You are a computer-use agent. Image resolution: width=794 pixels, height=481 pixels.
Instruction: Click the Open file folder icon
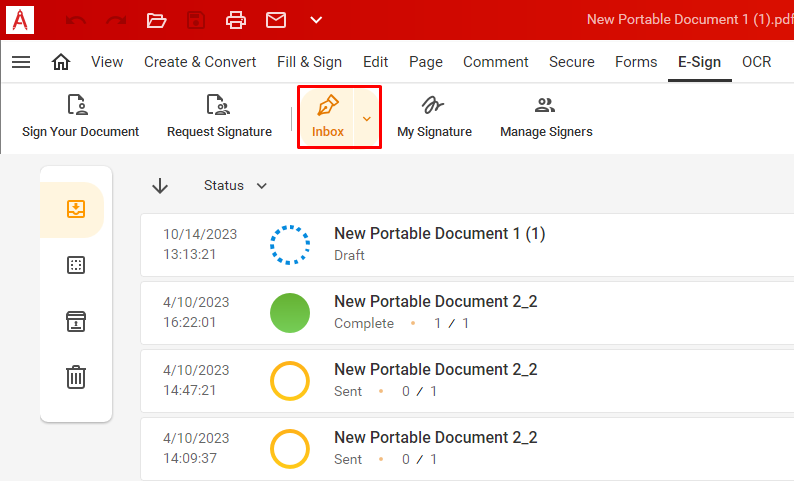click(x=156, y=20)
